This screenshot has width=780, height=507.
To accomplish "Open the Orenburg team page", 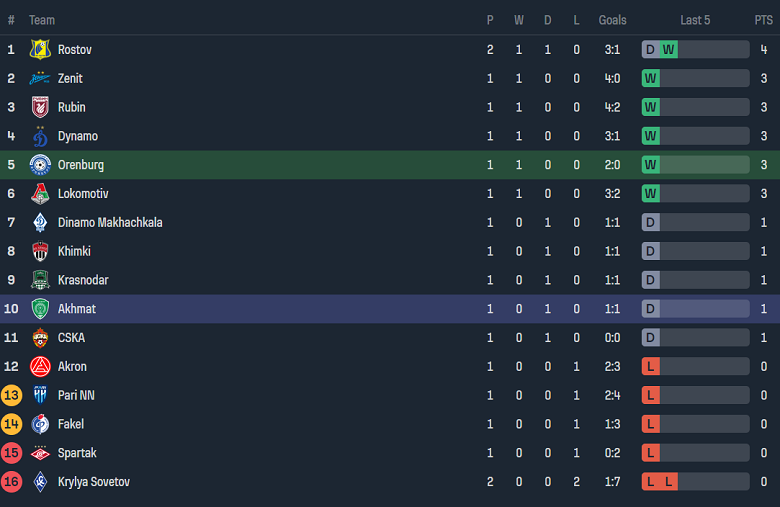I will pyautogui.click(x=81, y=165).
